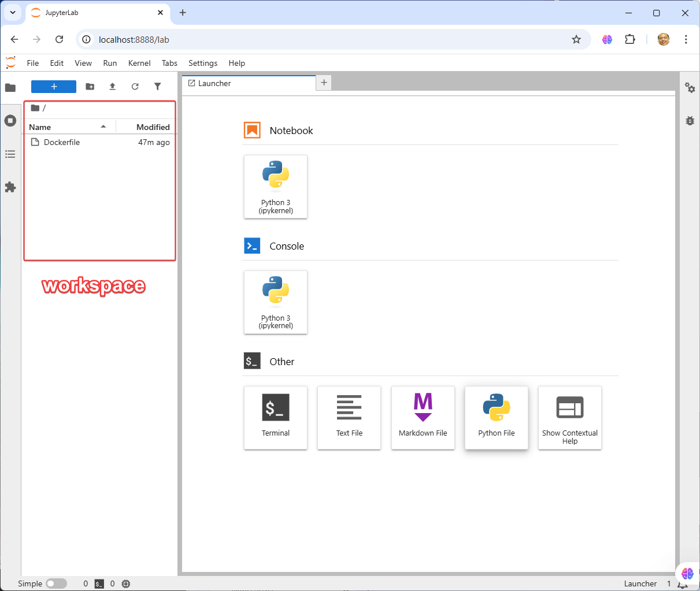Click the Dockerfile '47m ago' modified time
Viewport: 700px width, 591px height.
pyautogui.click(x=154, y=142)
